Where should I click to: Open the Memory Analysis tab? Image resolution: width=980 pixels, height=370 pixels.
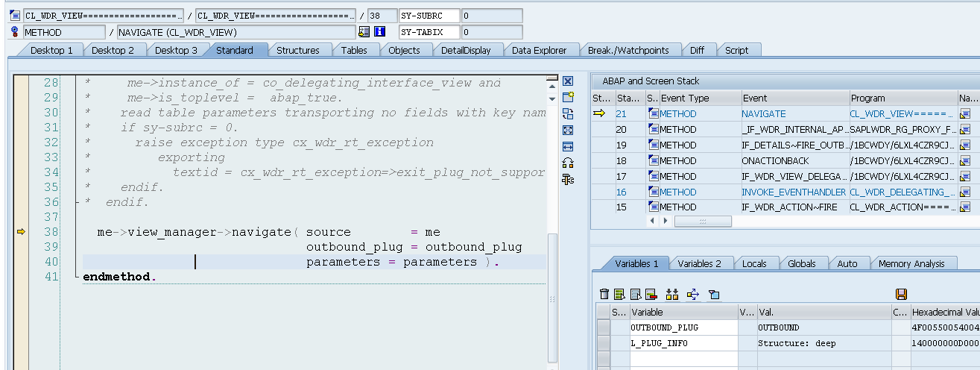tap(911, 263)
